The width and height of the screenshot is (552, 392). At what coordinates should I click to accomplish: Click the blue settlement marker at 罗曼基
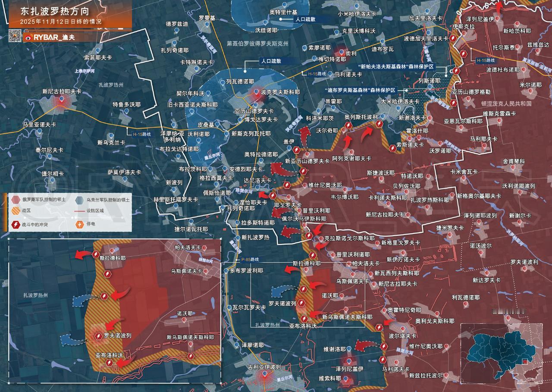(x=207, y=25)
